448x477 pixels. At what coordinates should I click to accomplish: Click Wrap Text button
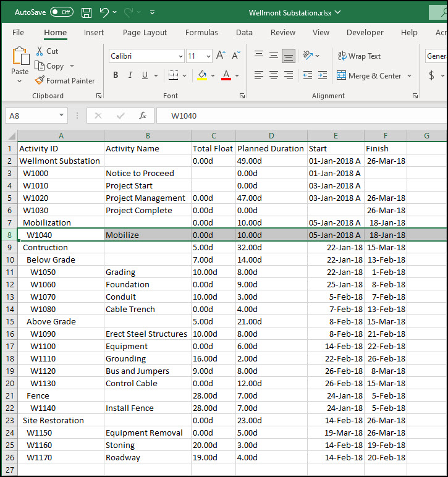(x=359, y=56)
